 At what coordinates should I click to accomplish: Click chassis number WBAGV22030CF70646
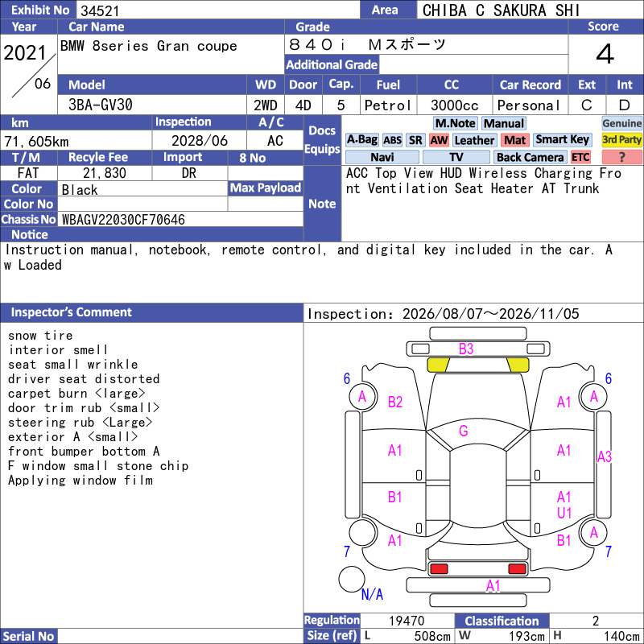point(123,220)
